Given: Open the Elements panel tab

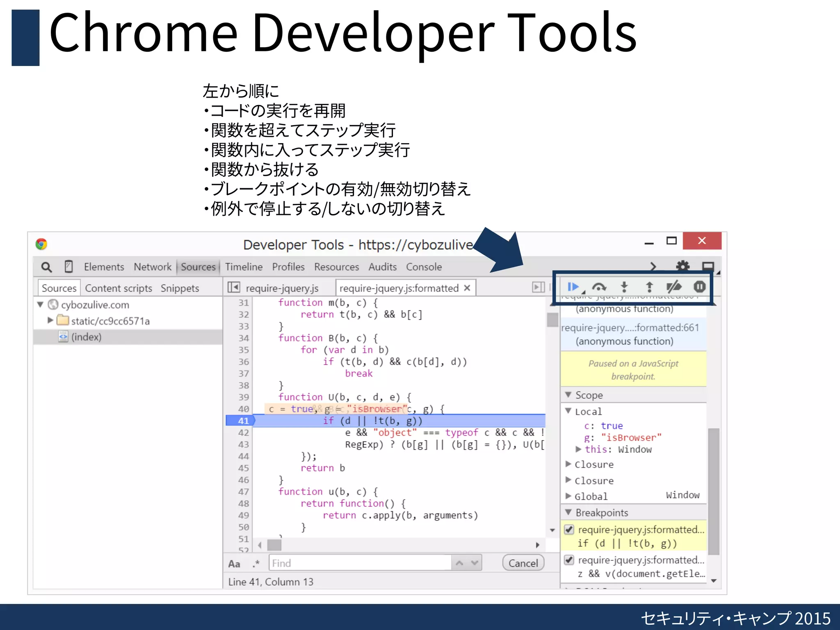Looking at the screenshot, I should click(104, 267).
